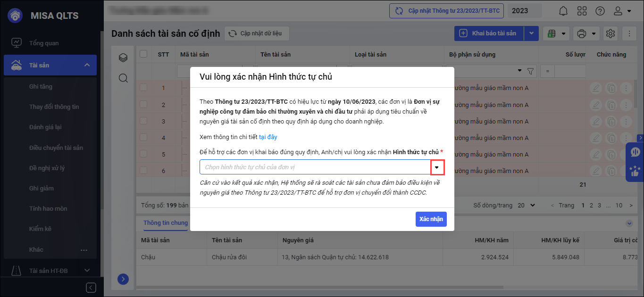Open the more options dots in row 1
644x297 pixels.
pyautogui.click(x=626, y=88)
